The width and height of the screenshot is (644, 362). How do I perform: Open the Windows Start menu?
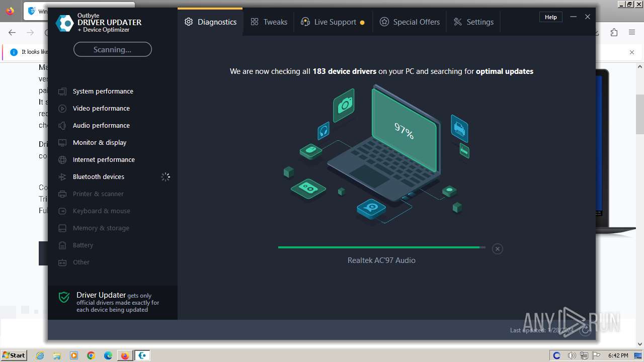[14, 355]
